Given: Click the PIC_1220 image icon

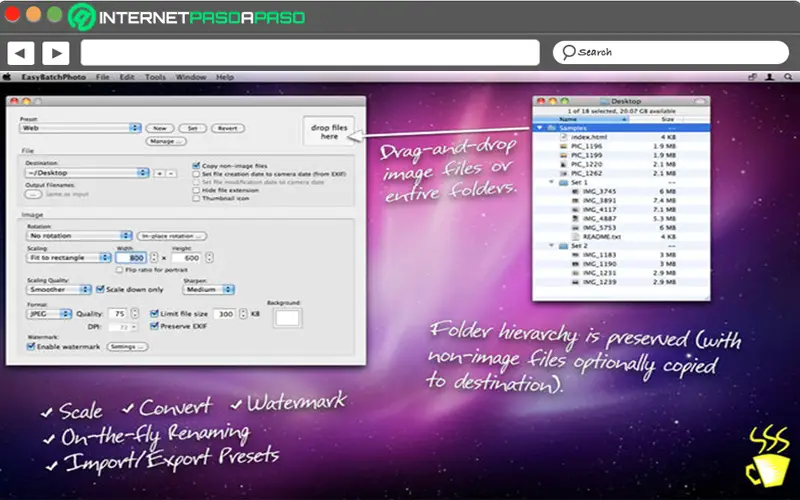Looking at the screenshot, I should point(564,164).
